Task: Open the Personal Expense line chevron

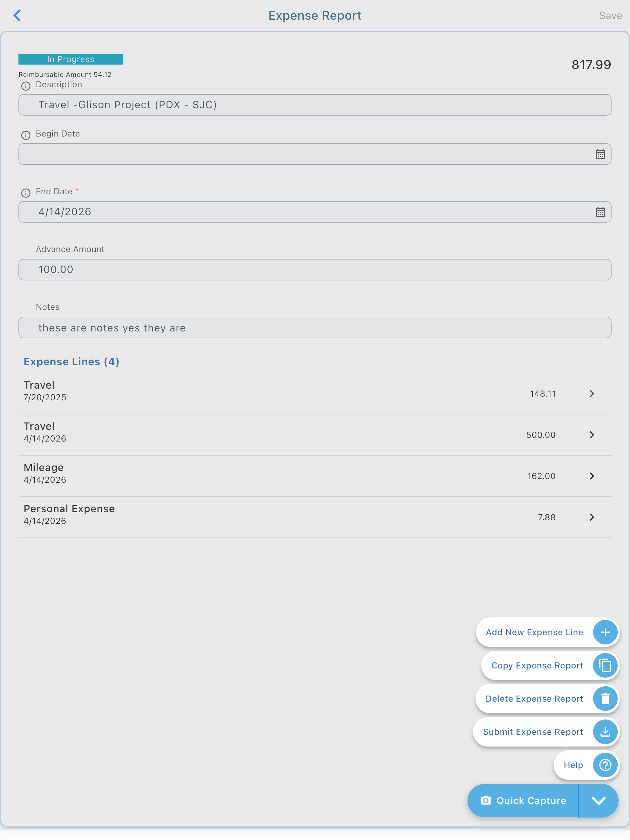Action: (x=592, y=517)
